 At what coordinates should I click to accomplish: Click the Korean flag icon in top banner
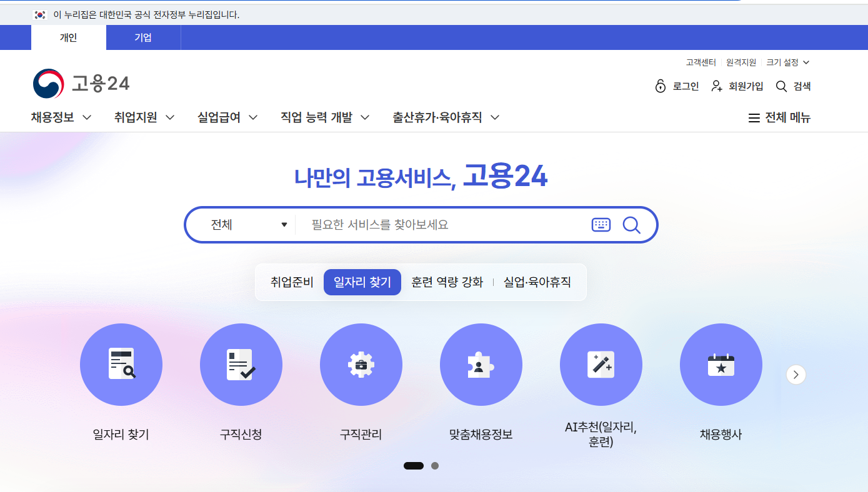(x=40, y=14)
